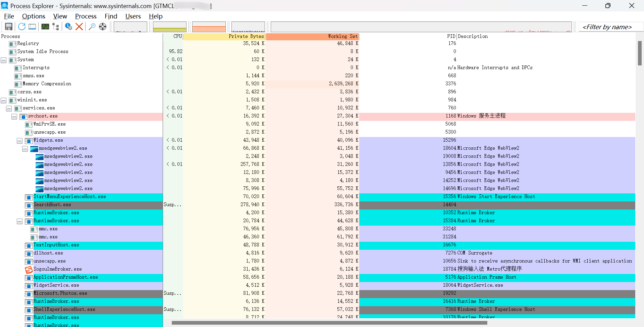Sort by Private Bytes column header

tap(224, 36)
